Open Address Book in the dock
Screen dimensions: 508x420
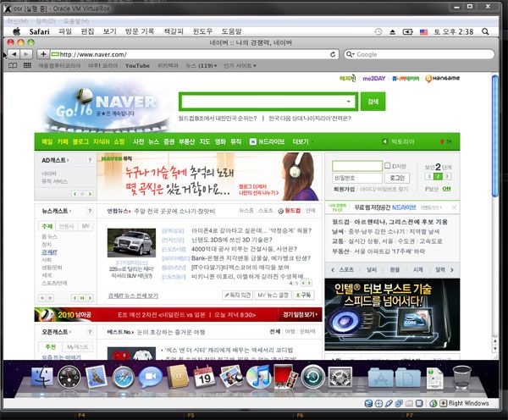click(x=178, y=377)
